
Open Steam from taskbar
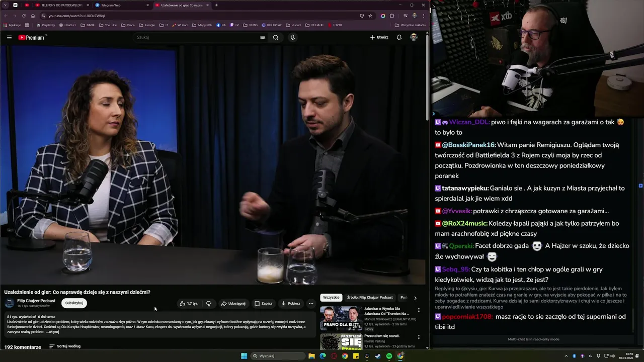coord(378,356)
